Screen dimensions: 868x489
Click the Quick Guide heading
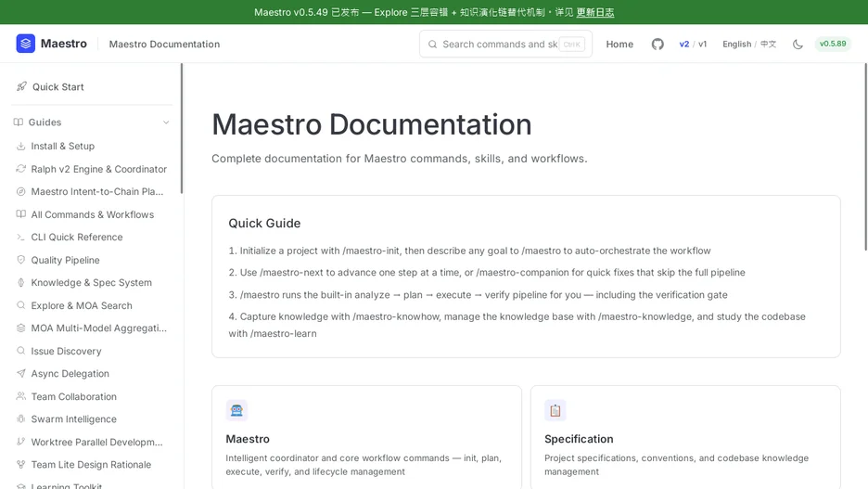[x=264, y=224]
